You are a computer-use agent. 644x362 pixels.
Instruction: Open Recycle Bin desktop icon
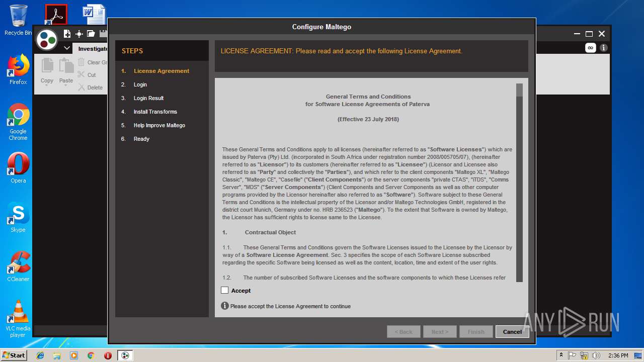(18, 20)
